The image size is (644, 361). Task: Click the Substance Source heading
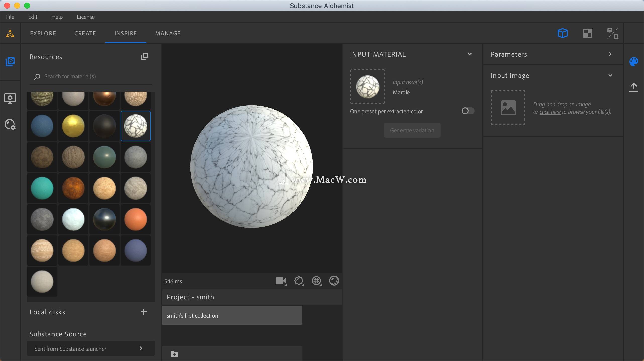click(x=58, y=334)
